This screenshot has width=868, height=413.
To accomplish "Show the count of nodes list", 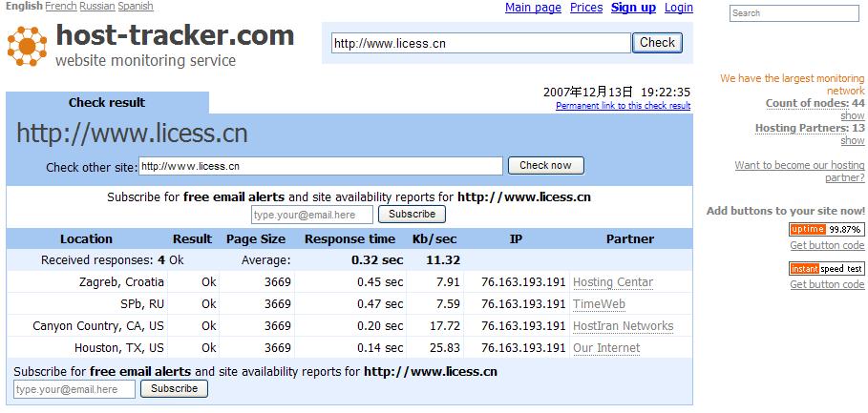I will click(x=852, y=115).
